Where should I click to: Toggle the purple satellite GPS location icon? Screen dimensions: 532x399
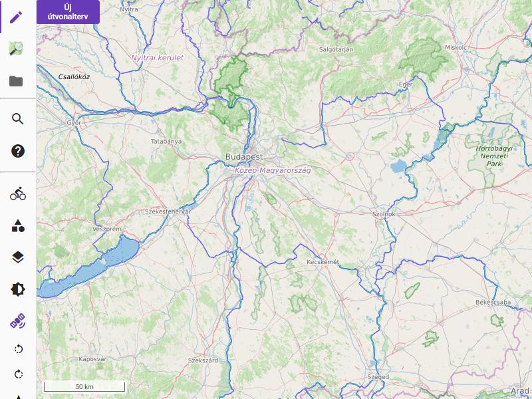pos(18,321)
